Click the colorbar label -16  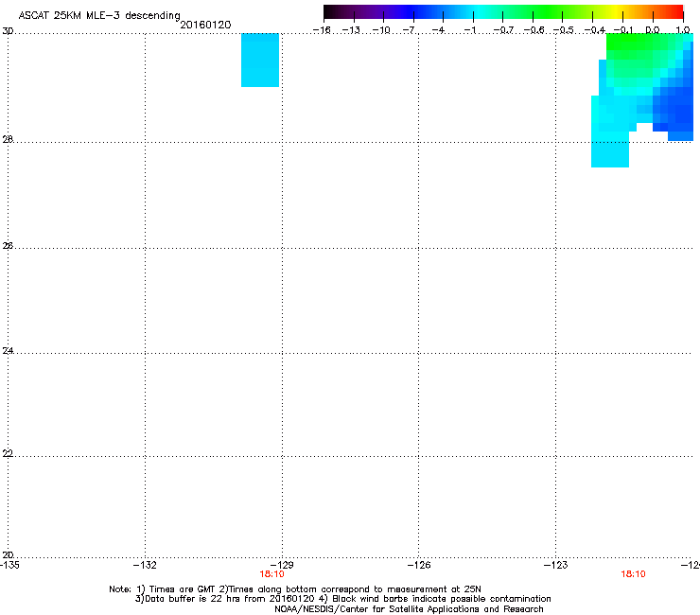click(322, 30)
